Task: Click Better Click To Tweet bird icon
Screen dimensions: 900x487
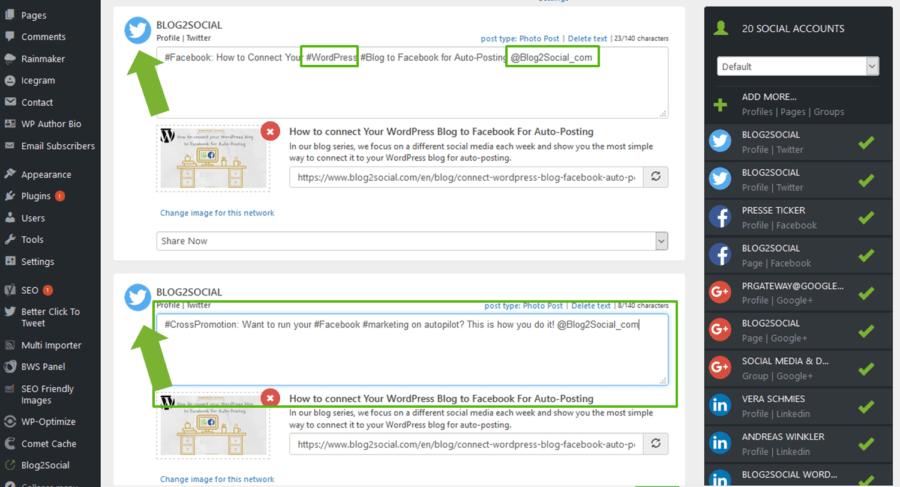Action: [x=10, y=311]
